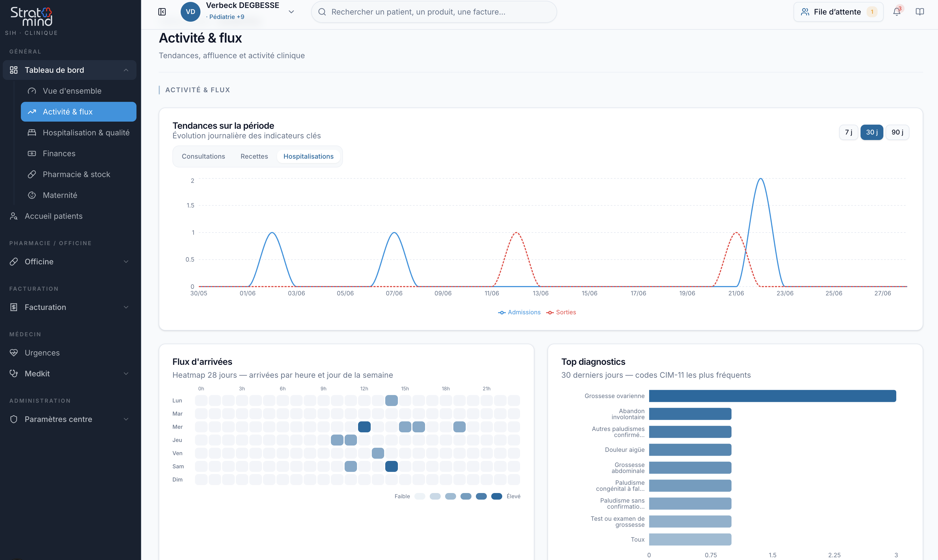
Task: Click the Vue d'ensemble gauge icon
Action: point(32,91)
